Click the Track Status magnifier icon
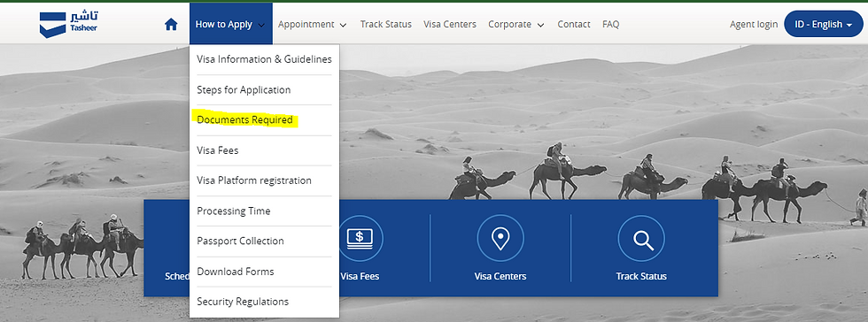 [x=641, y=239]
